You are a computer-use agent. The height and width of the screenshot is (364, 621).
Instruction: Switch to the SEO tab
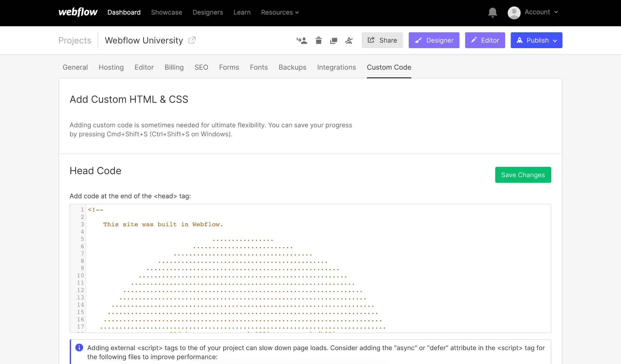coord(201,67)
